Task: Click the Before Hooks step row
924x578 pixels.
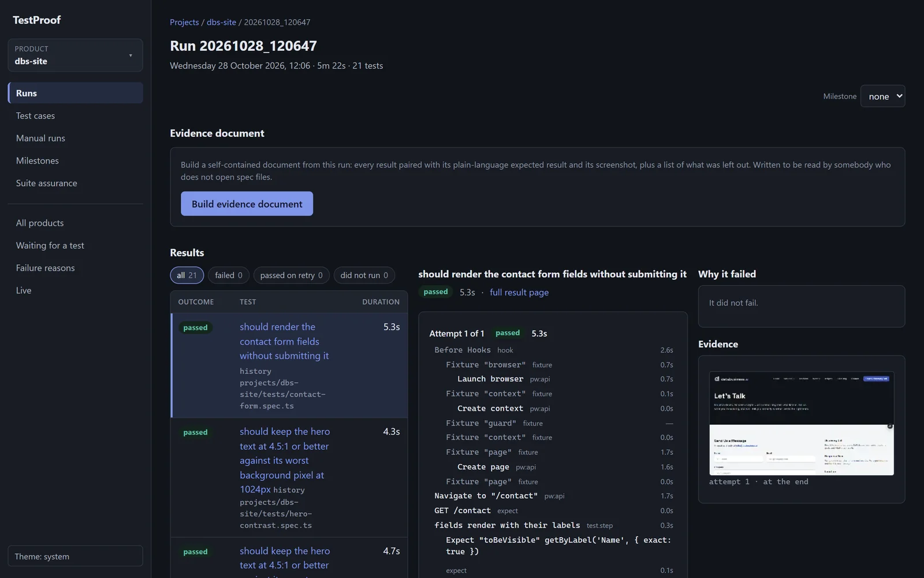Action: [553, 350]
